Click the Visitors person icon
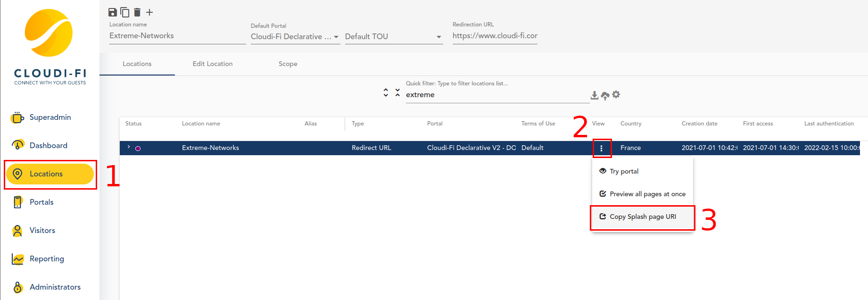The image size is (868, 300). coord(17,230)
